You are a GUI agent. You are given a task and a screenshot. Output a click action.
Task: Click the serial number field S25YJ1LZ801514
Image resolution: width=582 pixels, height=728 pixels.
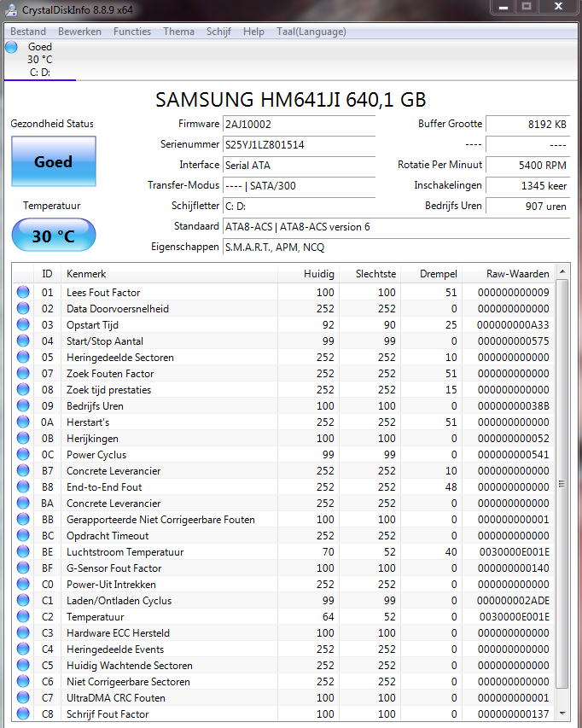point(299,145)
